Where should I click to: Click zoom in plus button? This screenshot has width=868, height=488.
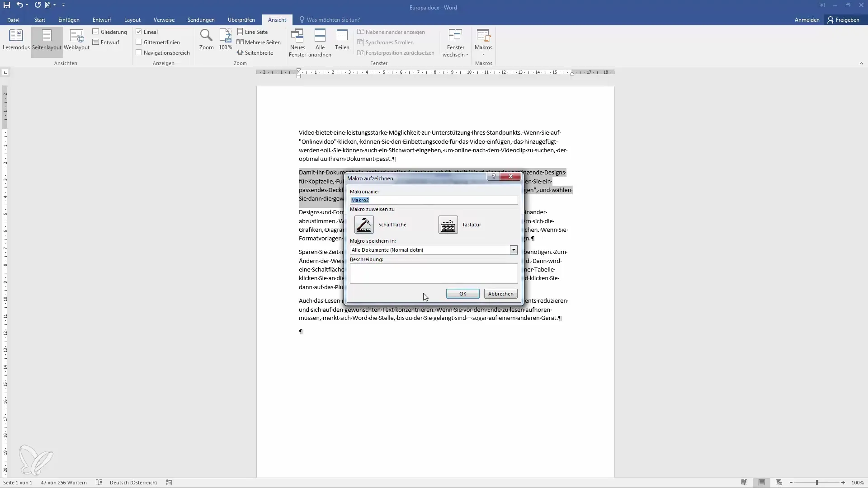(x=843, y=483)
